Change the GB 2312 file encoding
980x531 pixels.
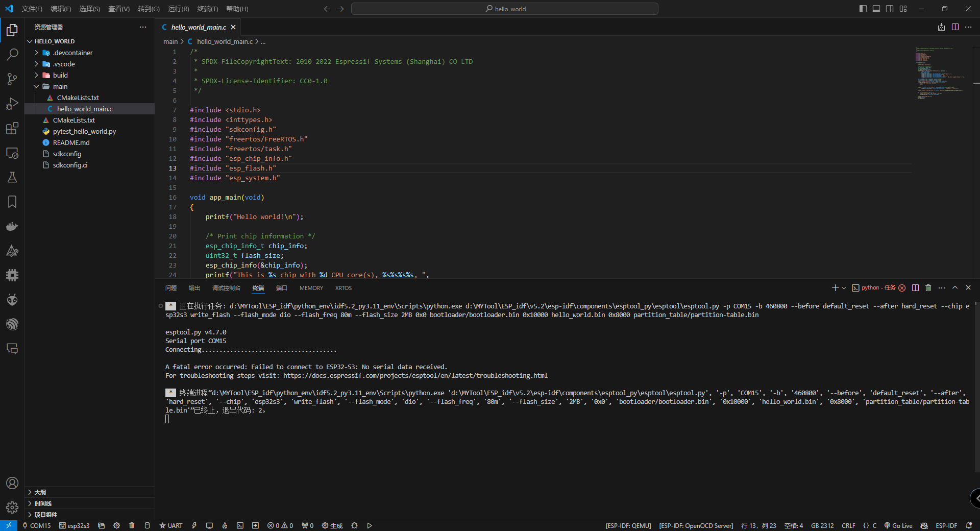(822, 525)
